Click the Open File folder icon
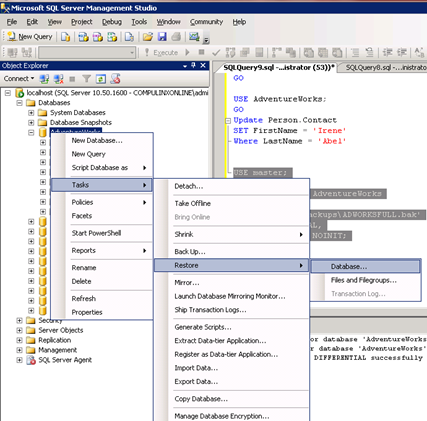This screenshot has height=421, width=427. pos(148,37)
